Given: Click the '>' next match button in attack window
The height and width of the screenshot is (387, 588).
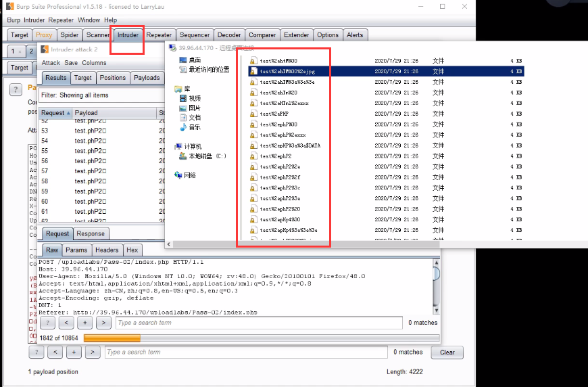Looking at the screenshot, I should (x=103, y=323).
